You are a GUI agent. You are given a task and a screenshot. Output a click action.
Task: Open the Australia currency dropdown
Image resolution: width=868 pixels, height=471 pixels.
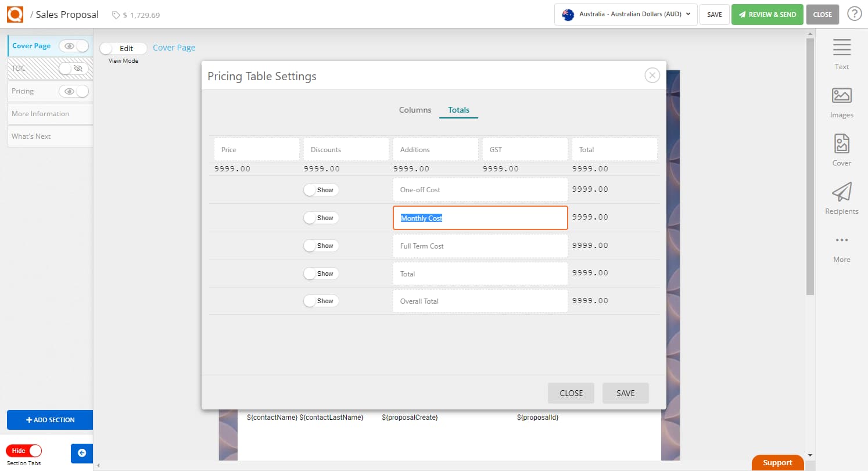click(x=626, y=15)
